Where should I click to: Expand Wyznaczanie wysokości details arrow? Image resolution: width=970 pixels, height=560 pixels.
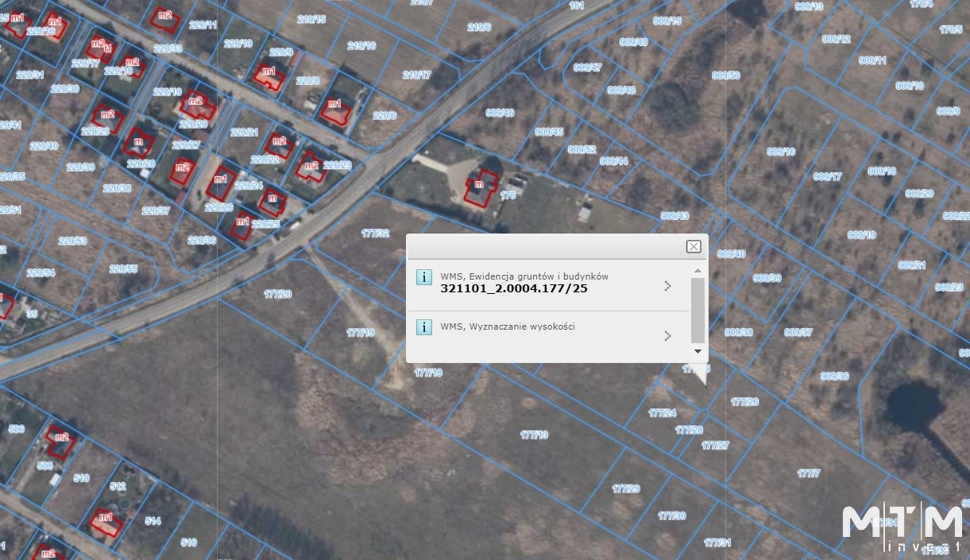[x=667, y=336]
